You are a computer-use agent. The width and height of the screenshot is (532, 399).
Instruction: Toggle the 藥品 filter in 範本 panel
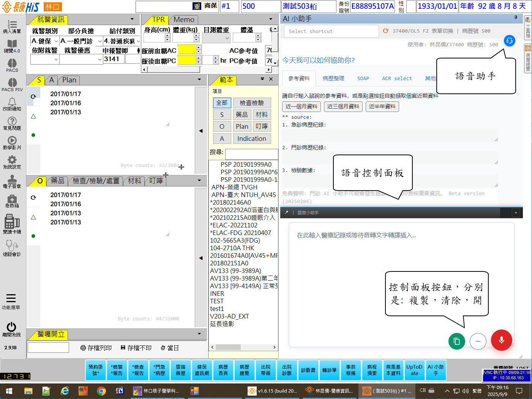click(x=242, y=115)
